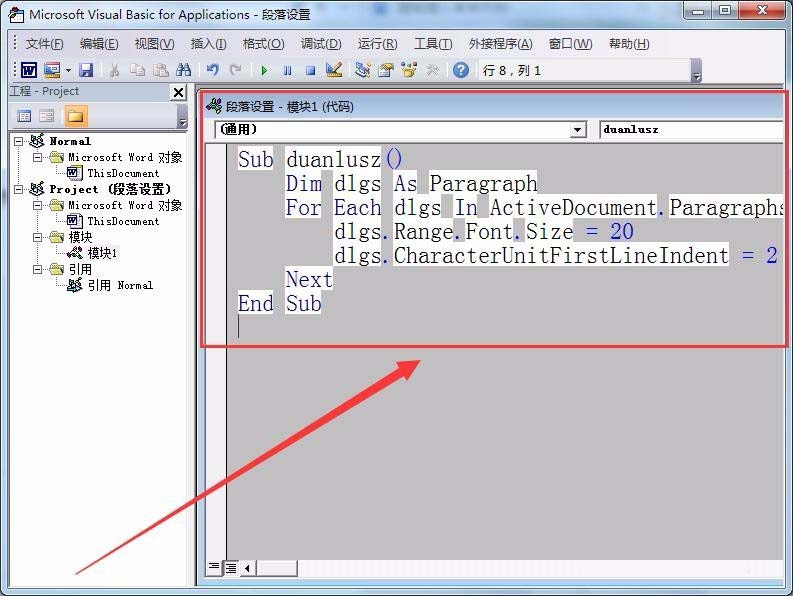Open the 窗口(W) menu
The width and height of the screenshot is (793, 596).
(570, 44)
